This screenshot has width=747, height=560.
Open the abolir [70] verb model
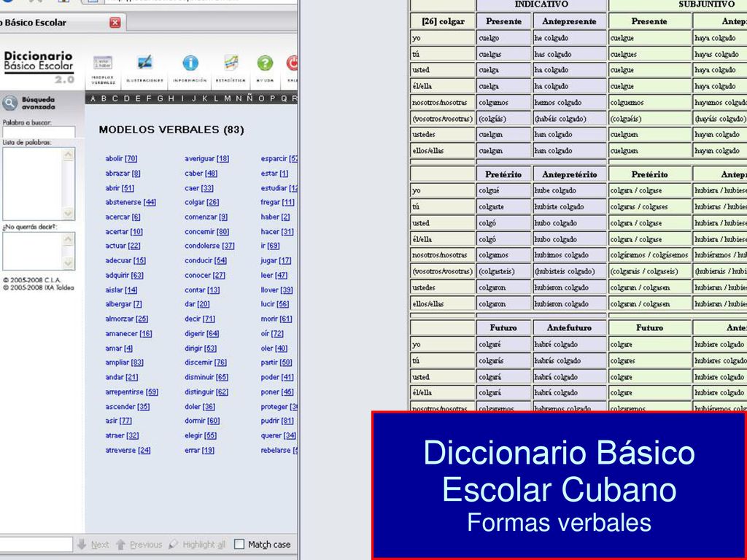point(121,158)
